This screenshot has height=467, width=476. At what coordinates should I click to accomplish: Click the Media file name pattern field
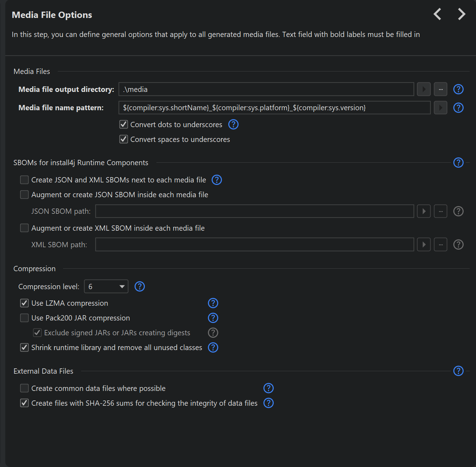tap(274, 108)
